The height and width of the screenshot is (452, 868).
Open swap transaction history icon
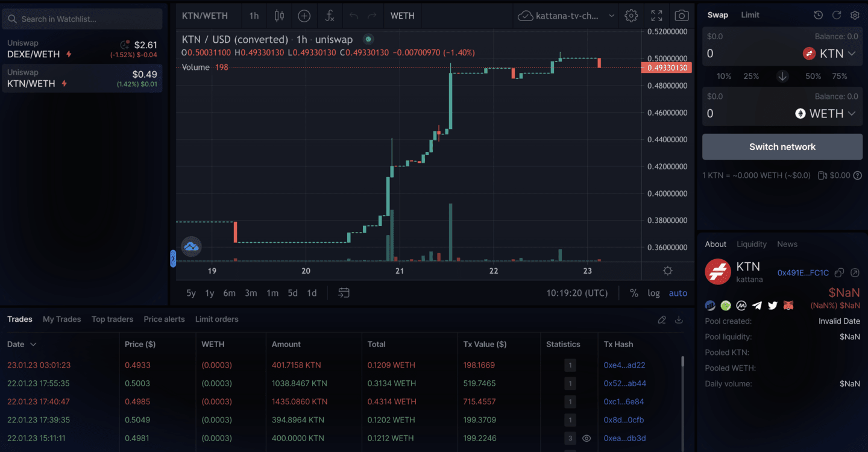tap(818, 15)
